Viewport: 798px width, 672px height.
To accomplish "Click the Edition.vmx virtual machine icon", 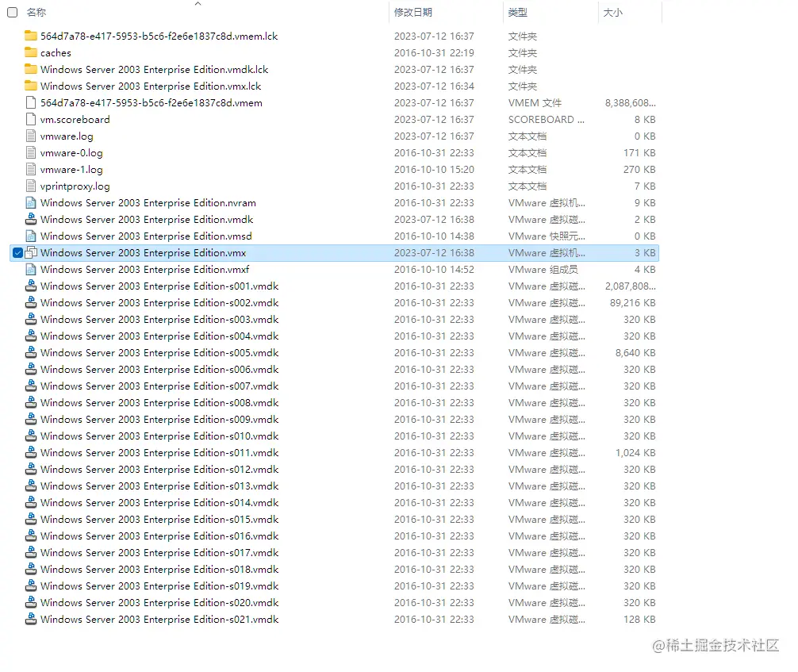I will pyautogui.click(x=31, y=252).
